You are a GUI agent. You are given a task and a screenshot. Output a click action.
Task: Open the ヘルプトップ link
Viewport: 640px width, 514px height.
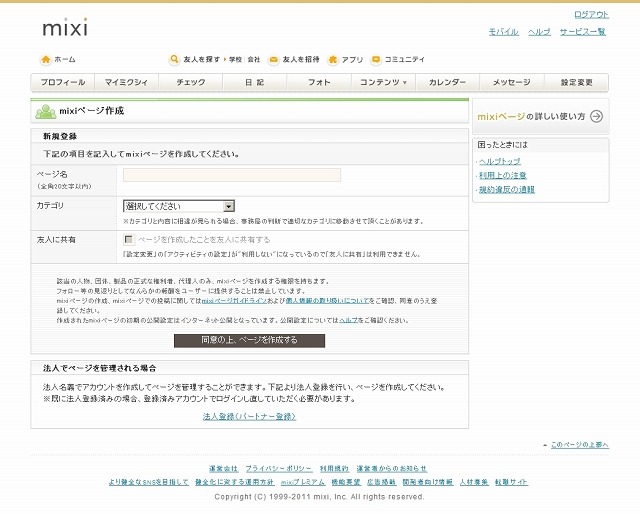tap(500, 161)
